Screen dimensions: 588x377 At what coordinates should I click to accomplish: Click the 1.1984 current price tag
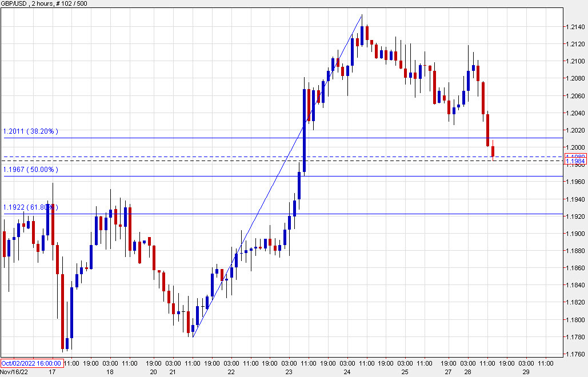[575, 161]
